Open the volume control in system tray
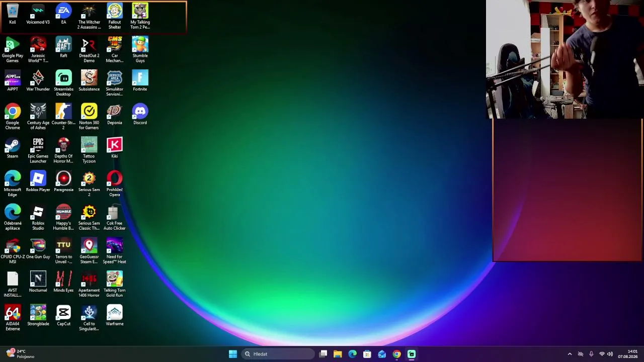 [610, 354]
